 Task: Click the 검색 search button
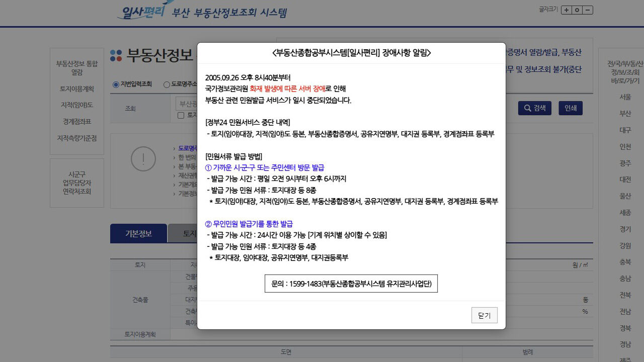tap(535, 108)
